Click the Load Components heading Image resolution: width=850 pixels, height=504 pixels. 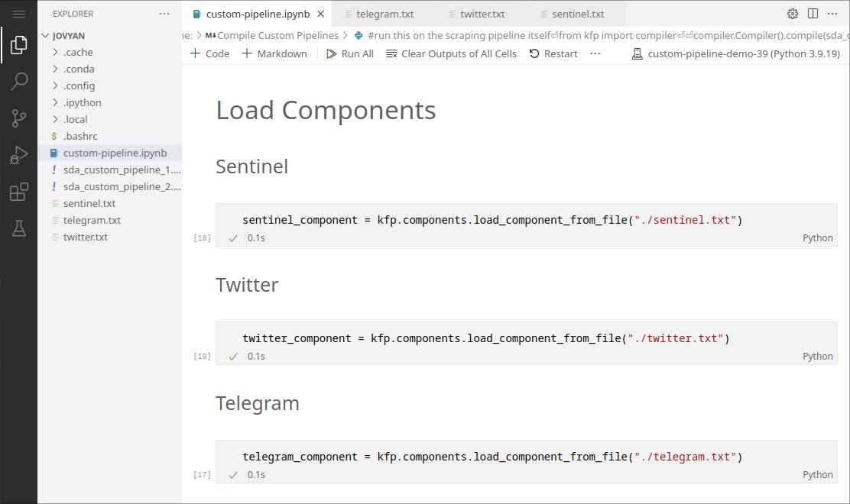[326, 111]
